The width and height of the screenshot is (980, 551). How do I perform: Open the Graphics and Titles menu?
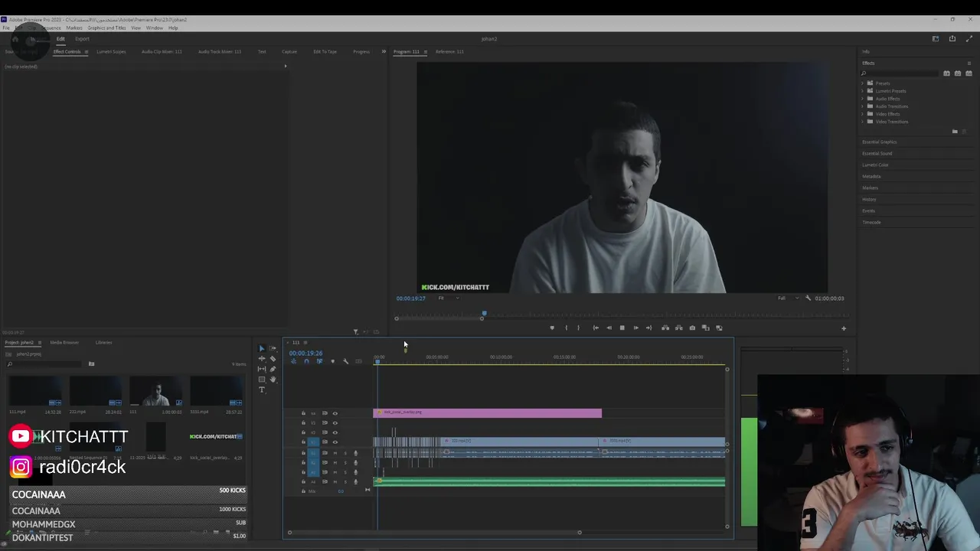point(106,28)
